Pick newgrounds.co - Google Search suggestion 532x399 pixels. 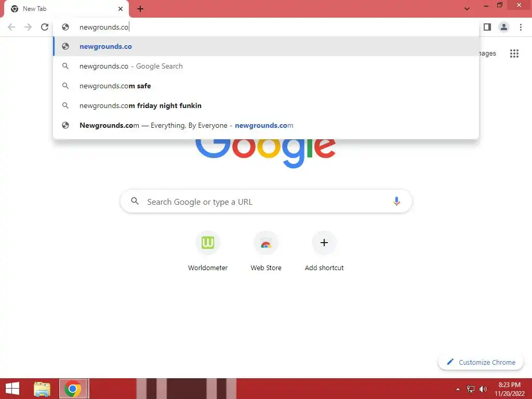pyautogui.click(x=266, y=66)
